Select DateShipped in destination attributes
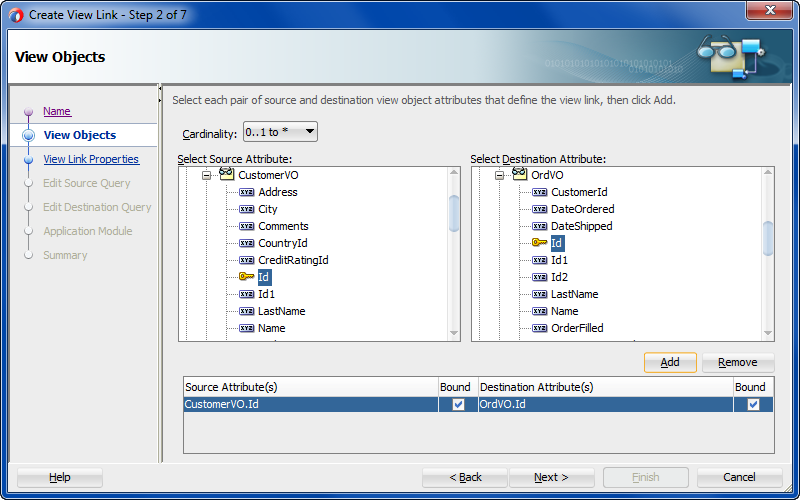The width and height of the screenshot is (800, 500). click(x=581, y=226)
